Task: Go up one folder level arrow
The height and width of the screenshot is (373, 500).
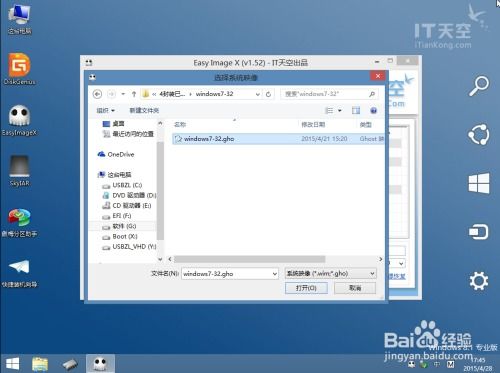Action: 134,94
